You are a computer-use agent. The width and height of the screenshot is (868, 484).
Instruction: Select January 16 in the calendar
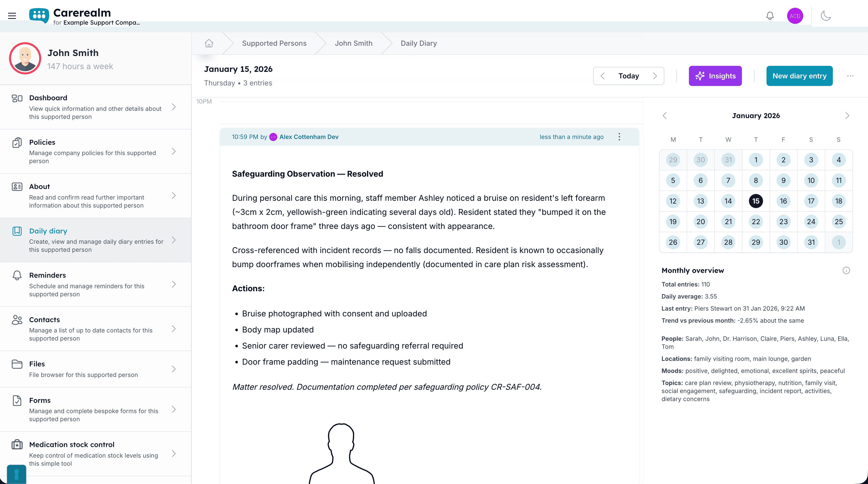coord(783,201)
